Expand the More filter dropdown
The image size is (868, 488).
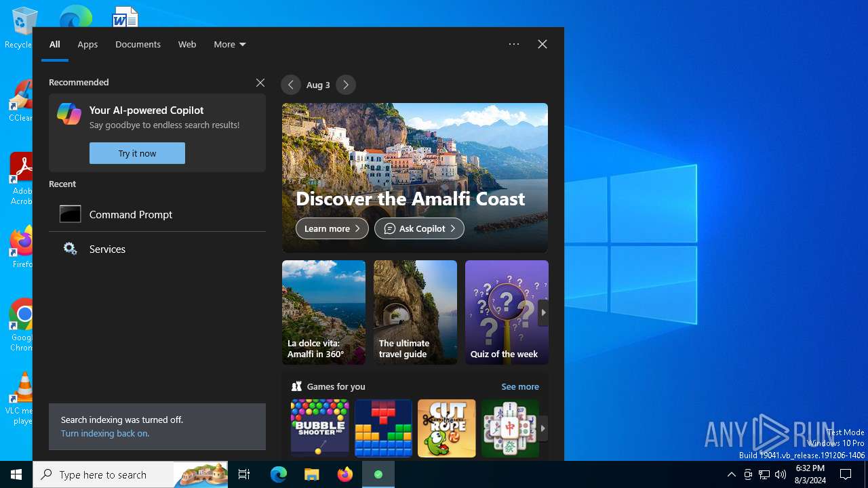pyautogui.click(x=230, y=44)
